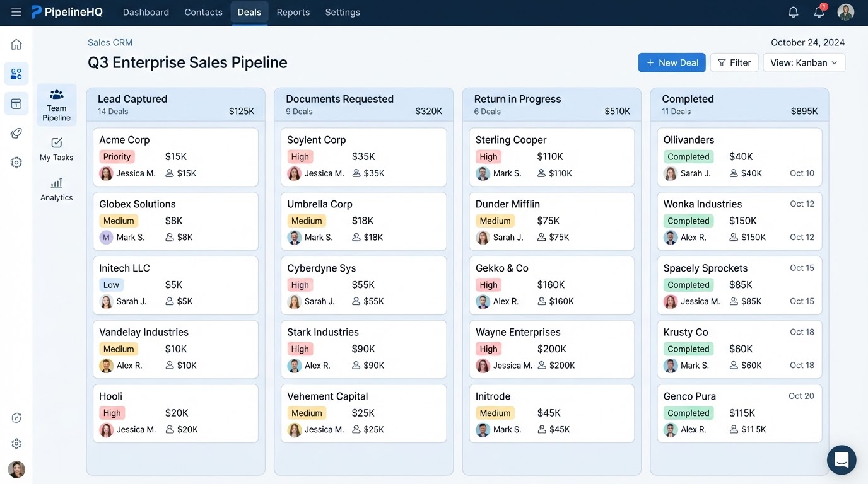The height and width of the screenshot is (484, 868).
Task: Open the plain notifications bell
Action: coord(794,12)
